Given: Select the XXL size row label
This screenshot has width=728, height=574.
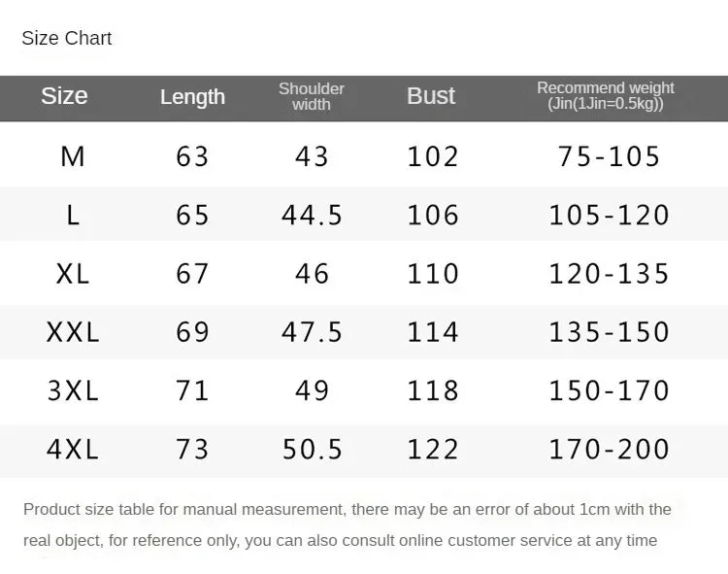Looking at the screenshot, I should (x=73, y=332).
